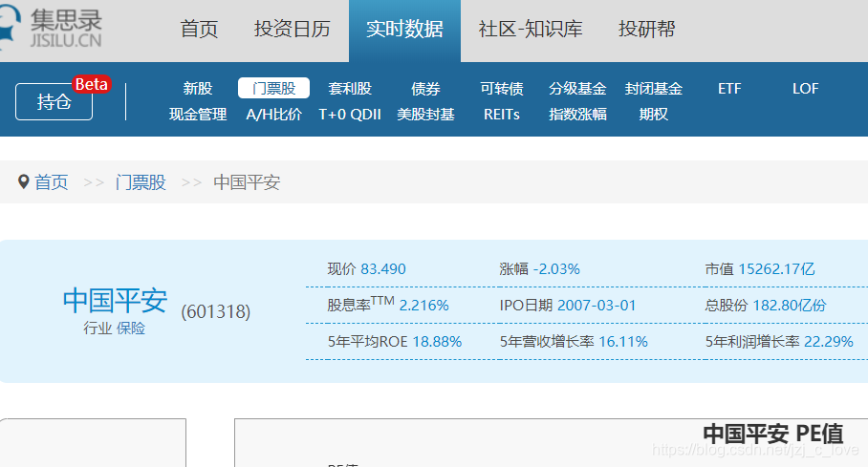The width and height of the screenshot is (868, 467).
Task: Click the 保险 industry link
Action: (131, 329)
